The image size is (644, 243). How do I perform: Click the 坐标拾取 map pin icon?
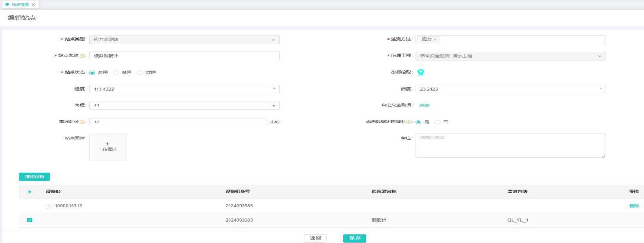420,72
